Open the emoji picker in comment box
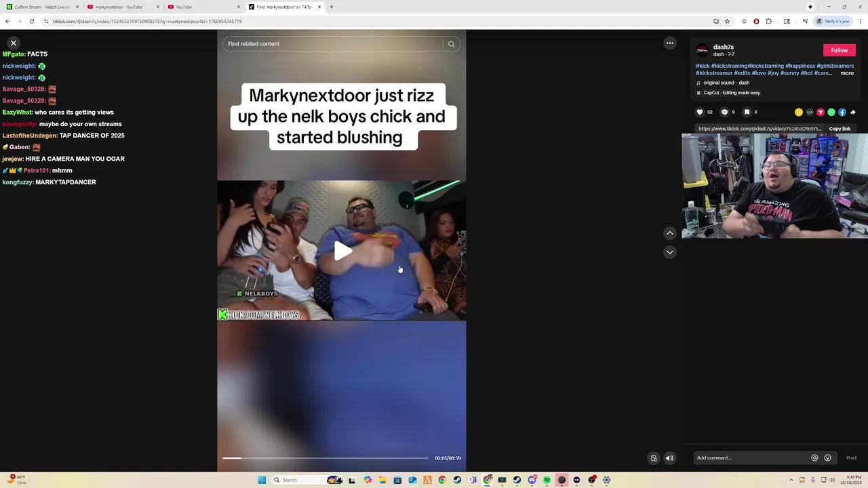 click(827, 458)
